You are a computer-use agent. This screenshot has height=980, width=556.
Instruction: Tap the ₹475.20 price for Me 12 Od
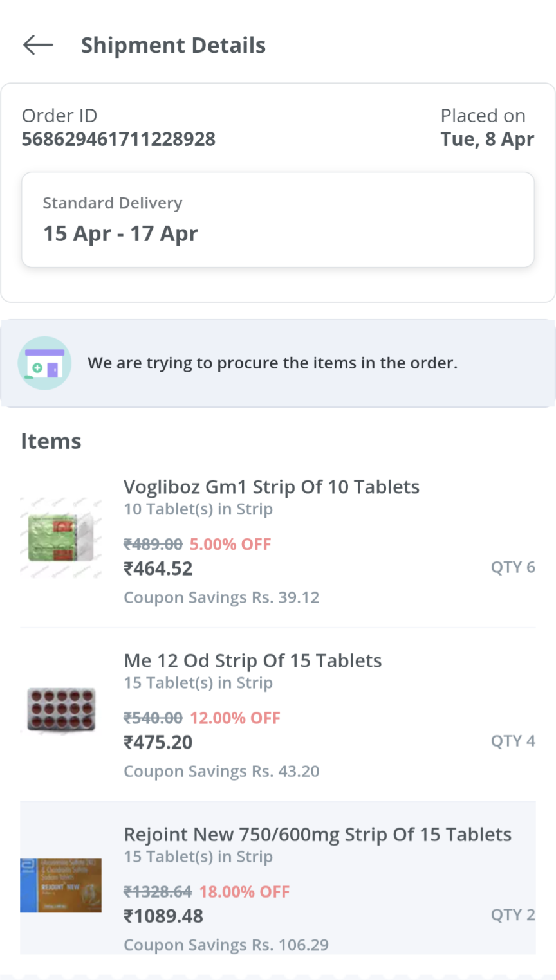click(158, 742)
